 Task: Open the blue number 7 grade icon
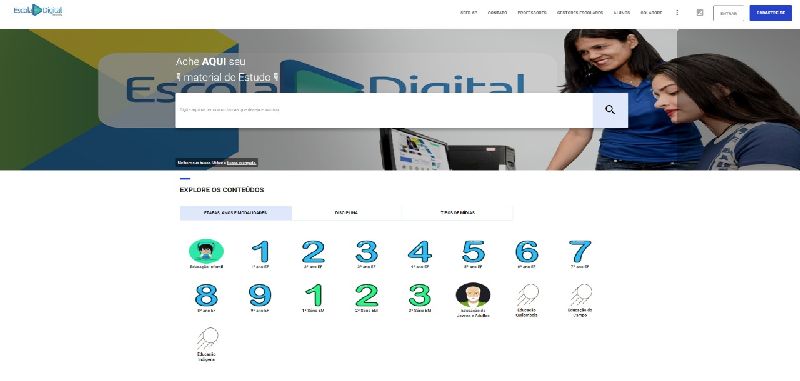click(x=580, y=251)
